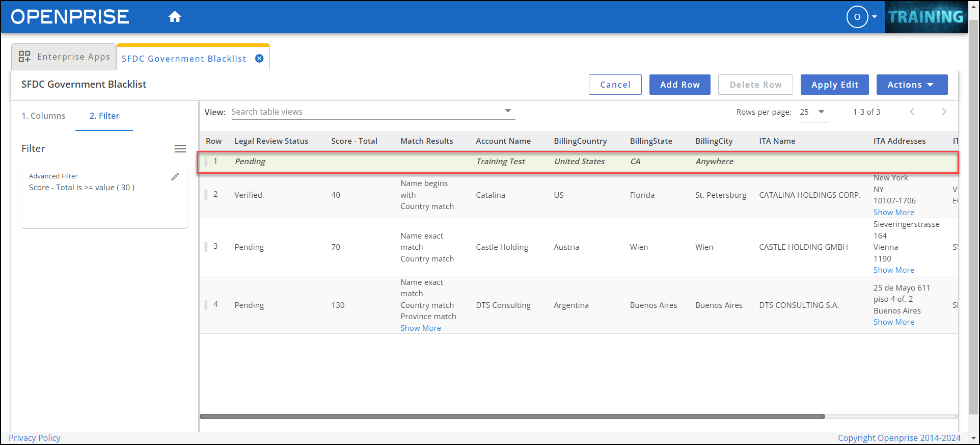The height and width of the screenshot is (445, 980).
Task: Go to next page of rows
Action: point(943,112)
